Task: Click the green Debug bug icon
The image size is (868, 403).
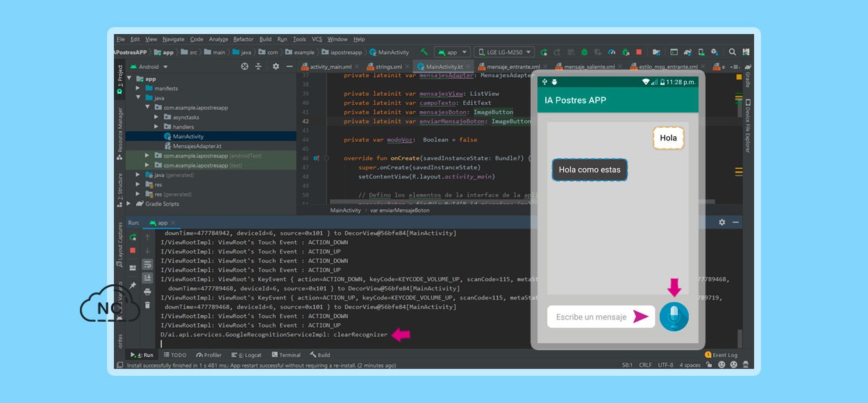Action: coord(585,52)
